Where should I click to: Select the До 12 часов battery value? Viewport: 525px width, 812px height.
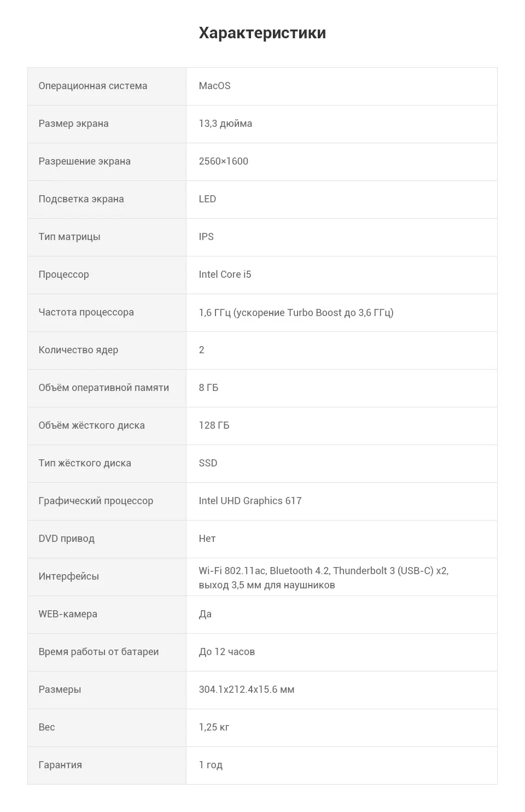[x=227, y=652]
